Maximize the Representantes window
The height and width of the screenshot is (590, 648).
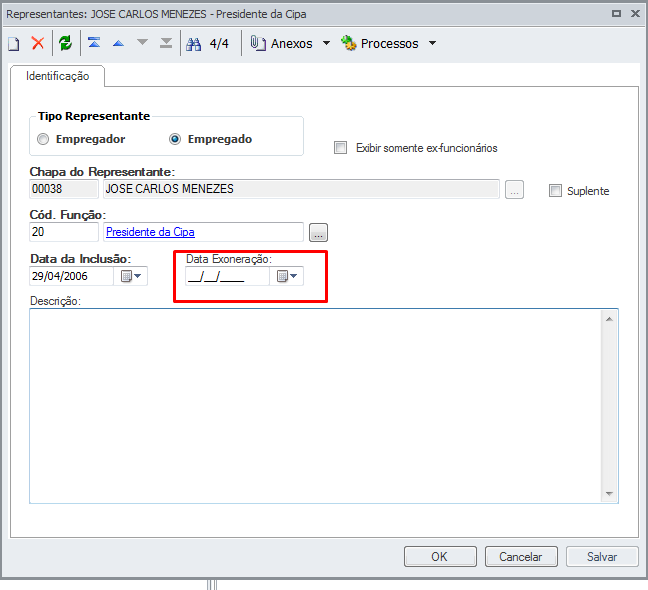(x=616, y=14)
